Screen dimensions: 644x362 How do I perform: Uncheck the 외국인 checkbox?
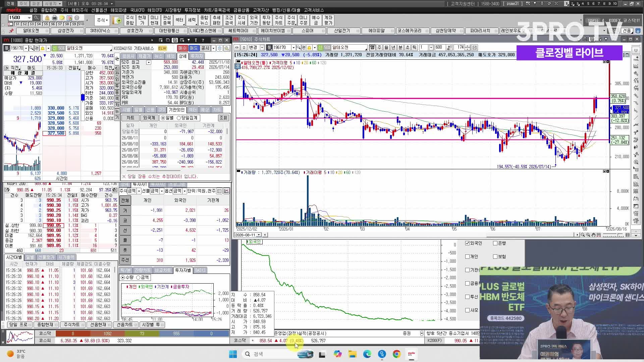[x=467, y=243]
